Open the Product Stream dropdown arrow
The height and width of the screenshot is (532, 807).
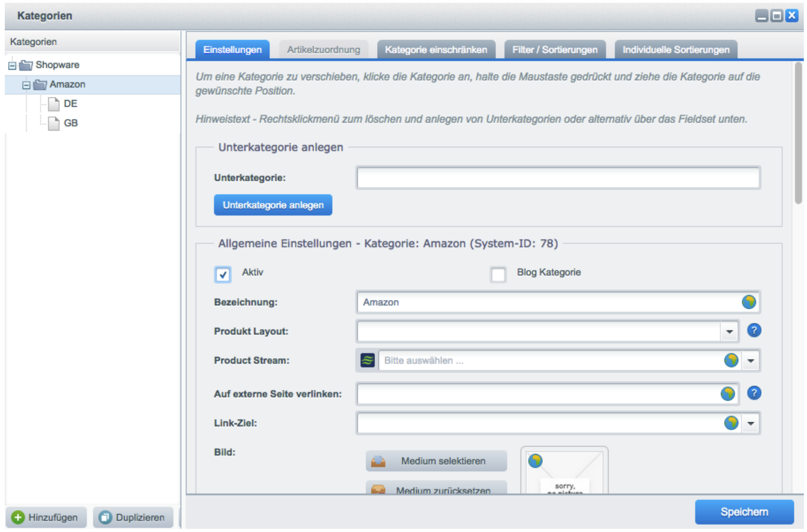pos(750,361)
